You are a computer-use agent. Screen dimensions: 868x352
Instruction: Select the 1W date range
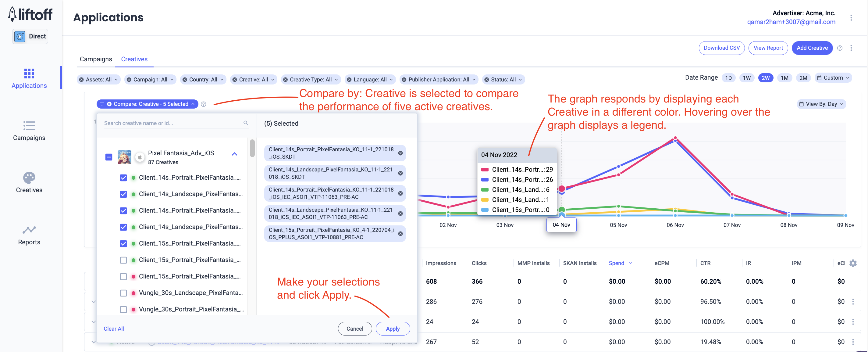747,78
